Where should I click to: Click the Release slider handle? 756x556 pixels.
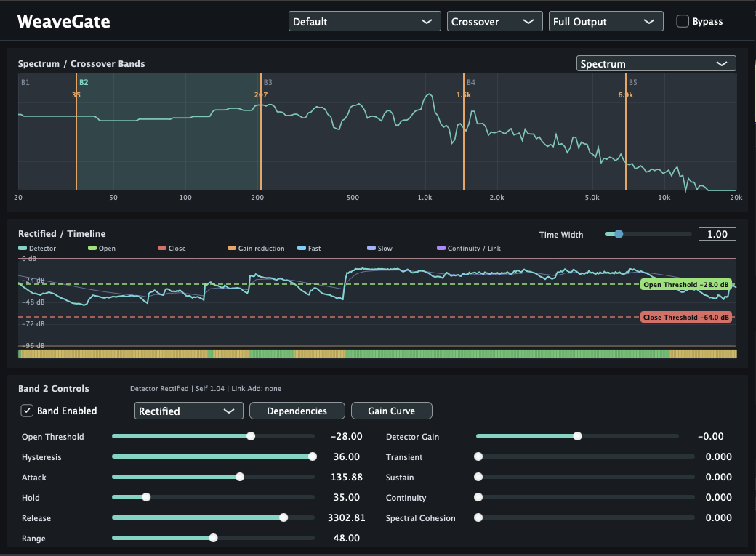coord(283,517)
